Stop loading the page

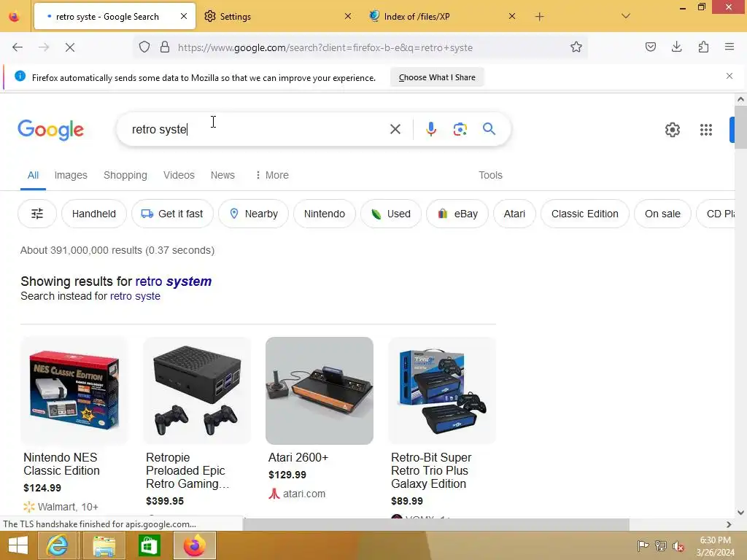69,47
